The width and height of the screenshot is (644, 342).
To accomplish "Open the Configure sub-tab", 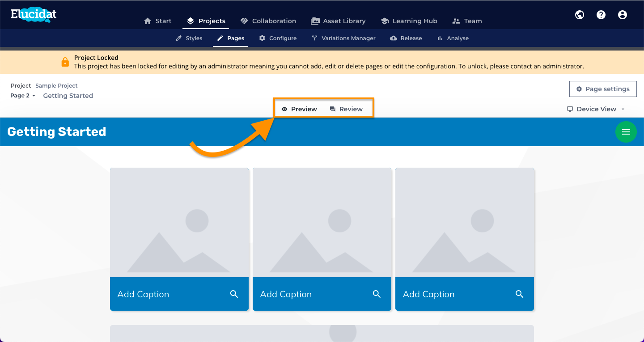I will 278,38.
